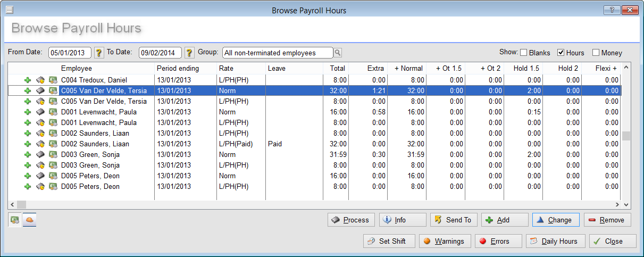The width and height of the screenshot is (644, 257).
Task: Enable the Blanks checkbox
Action: point(523,53)
